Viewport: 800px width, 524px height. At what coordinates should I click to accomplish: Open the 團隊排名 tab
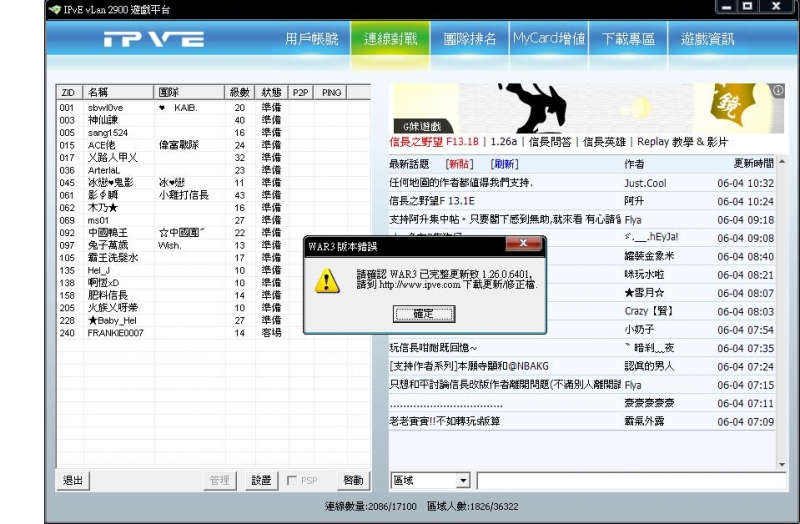pos(469,39)
